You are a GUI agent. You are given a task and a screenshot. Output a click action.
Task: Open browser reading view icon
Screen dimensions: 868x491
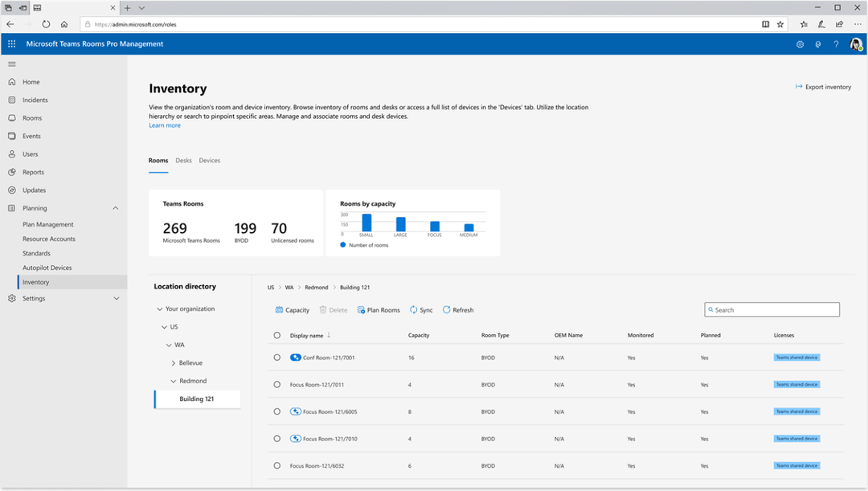coord(766,24)
